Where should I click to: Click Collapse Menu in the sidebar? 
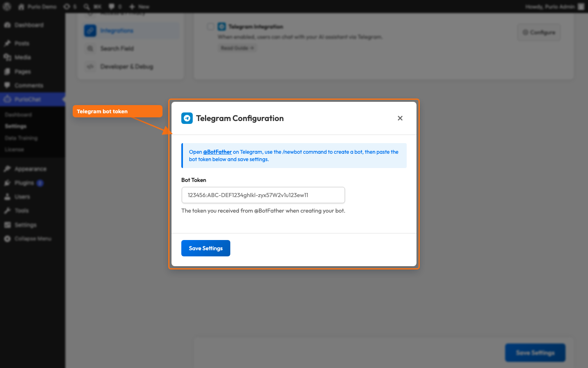pos(32,238)
